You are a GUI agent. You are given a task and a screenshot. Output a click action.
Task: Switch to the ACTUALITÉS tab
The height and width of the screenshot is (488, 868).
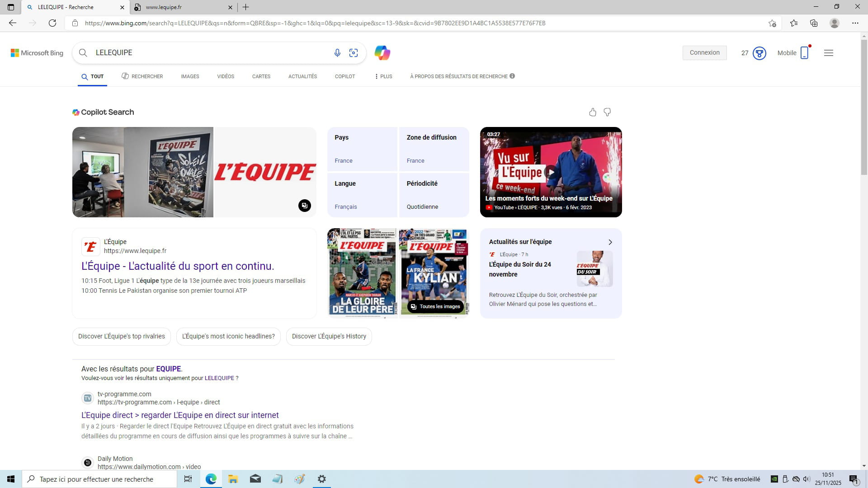tap(302, 76)
